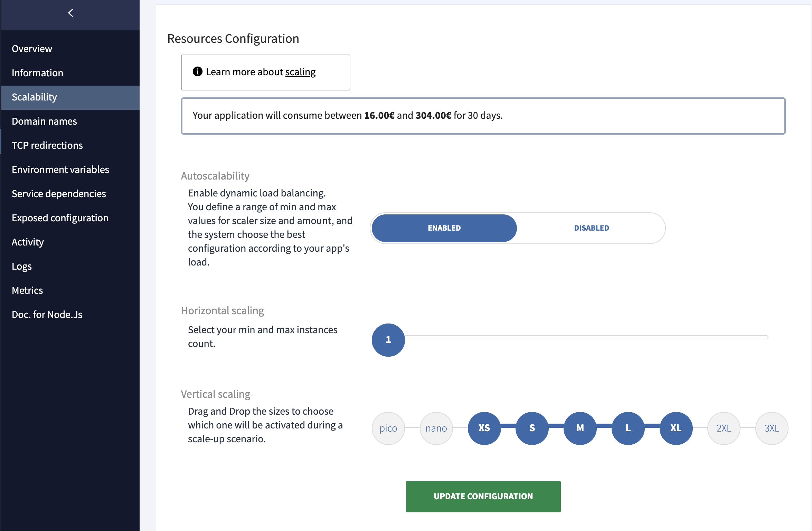Select the nano instance size
Image resolution: width=812 pixels, height=531 pixels.
click(436, 428)
